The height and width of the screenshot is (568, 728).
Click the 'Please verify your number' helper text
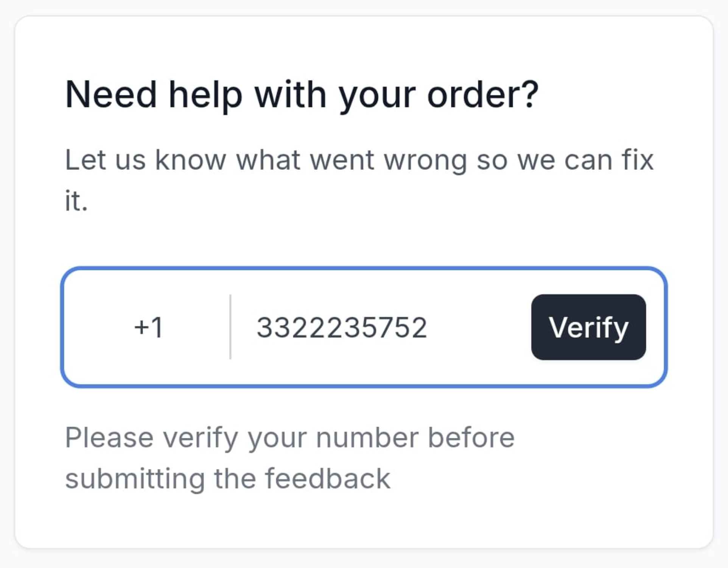click(289, 458)
